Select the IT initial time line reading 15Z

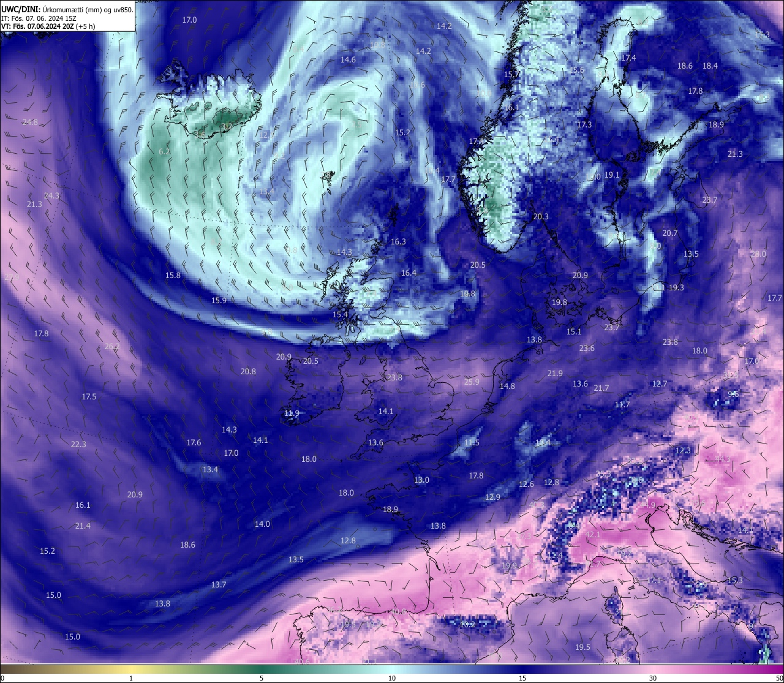click(x=39, y=18)
